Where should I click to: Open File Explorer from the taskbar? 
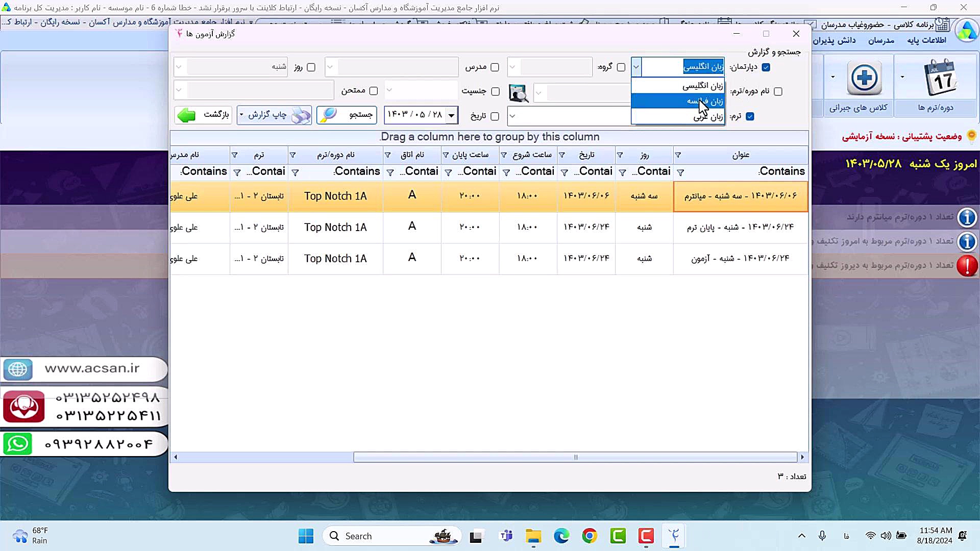click(533, 536)
